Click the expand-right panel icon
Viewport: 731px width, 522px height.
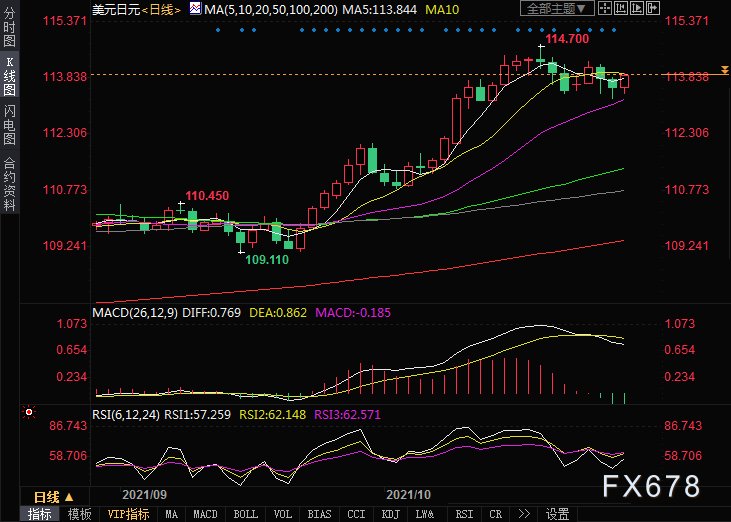653,8
